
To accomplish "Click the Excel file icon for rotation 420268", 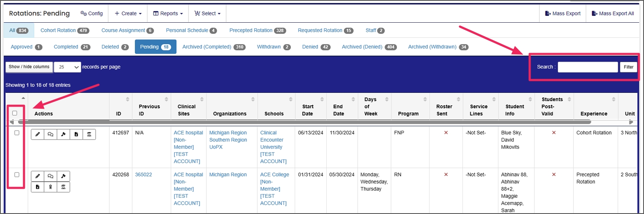I will click(38, 187).
